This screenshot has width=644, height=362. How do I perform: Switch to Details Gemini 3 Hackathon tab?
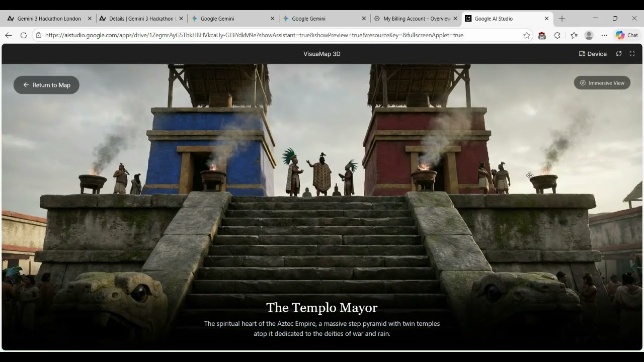click(141, 19)
